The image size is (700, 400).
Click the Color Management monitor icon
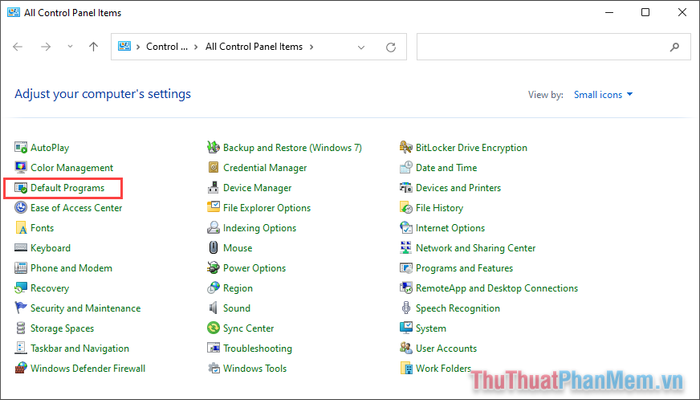click(x=21, y=167)
